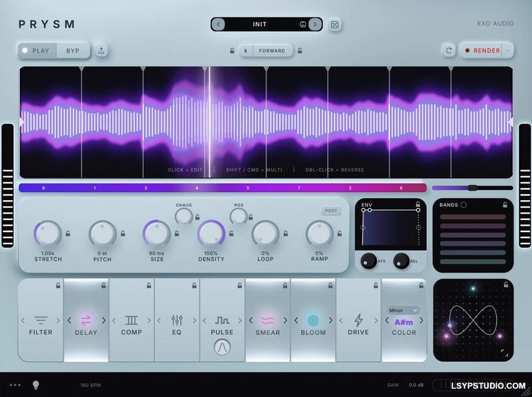
Task: Click the RENDER button
Action: 482,51
